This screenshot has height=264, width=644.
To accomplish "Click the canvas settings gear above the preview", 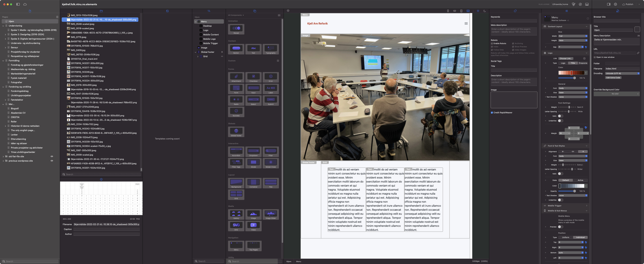I will coord(288,11).
